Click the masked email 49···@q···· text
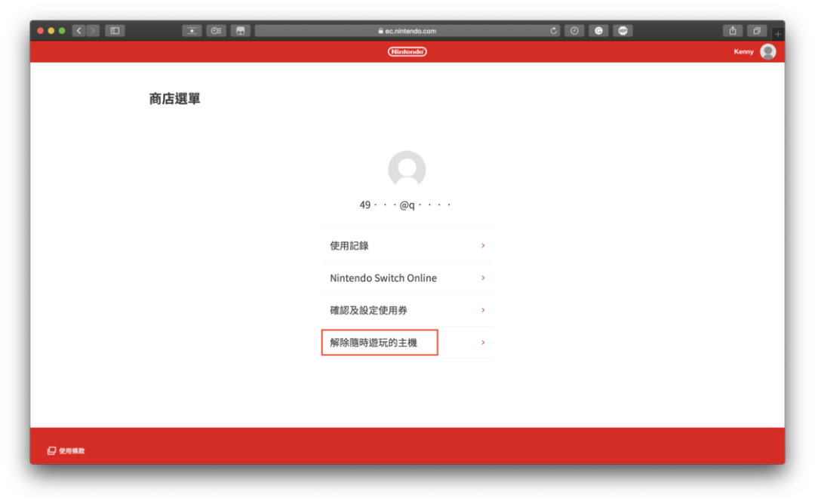The width and height of the screenshot is (815, 504). (x=405, y=204)
